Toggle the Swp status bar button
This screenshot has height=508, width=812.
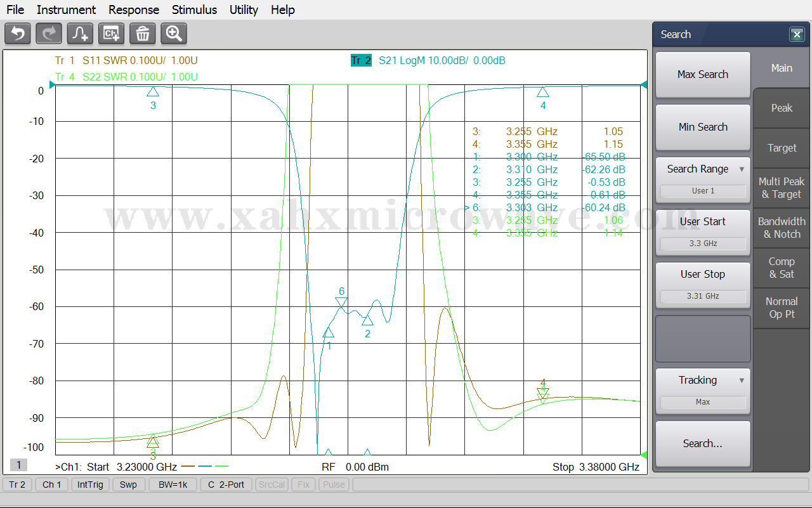128,485
